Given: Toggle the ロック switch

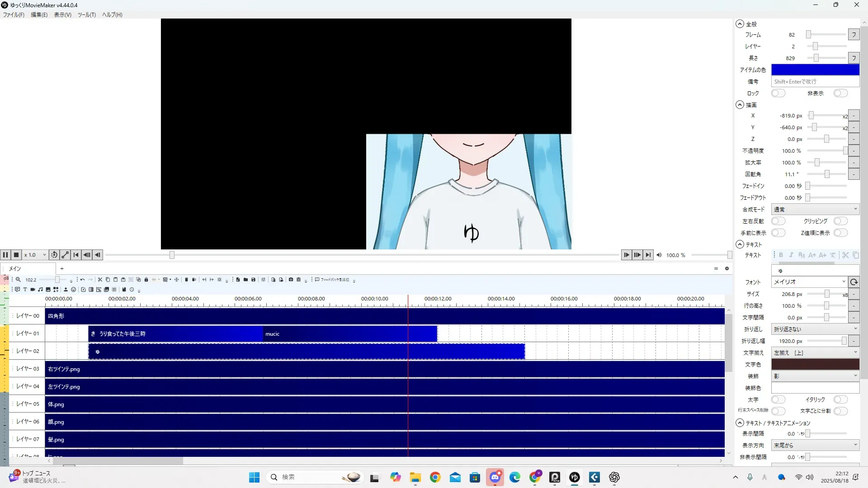Looking at the screenshot, I should click(x=778, y=93).
